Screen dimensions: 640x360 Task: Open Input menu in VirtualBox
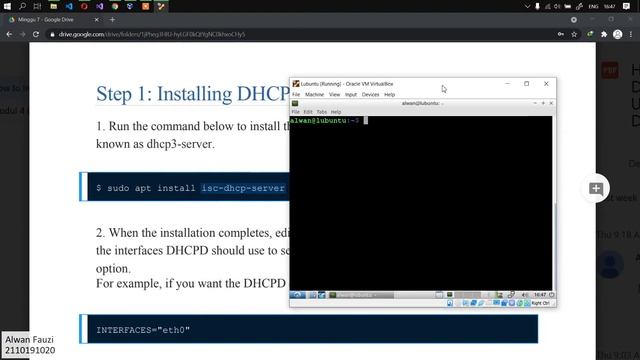point(351,94)
